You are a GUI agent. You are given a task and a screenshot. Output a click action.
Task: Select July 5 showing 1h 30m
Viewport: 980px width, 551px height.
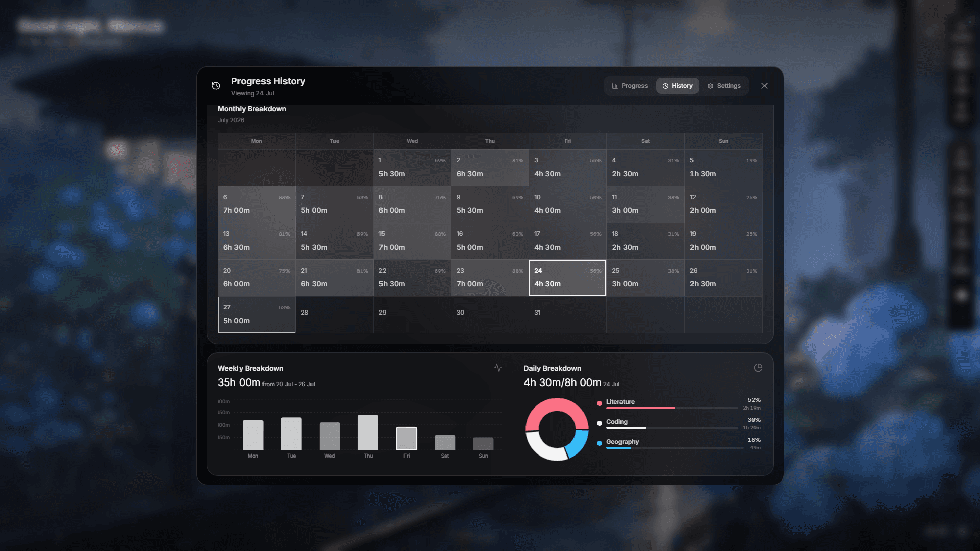(724, 167)
